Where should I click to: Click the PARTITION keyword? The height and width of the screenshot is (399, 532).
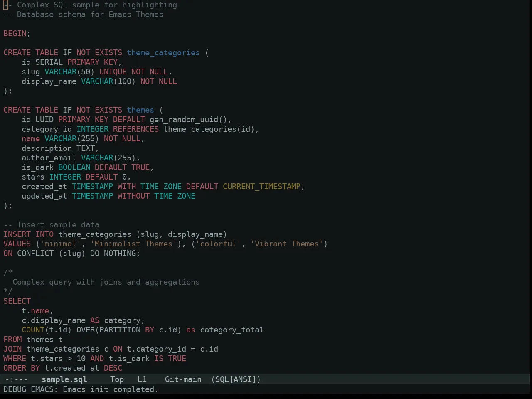pos(120,330)
